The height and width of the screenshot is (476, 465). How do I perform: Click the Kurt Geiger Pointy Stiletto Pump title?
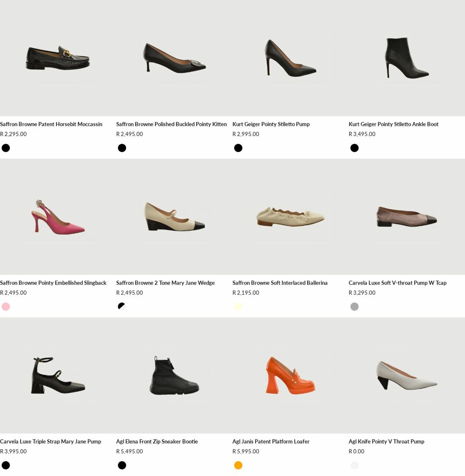[x=271, y=124]
